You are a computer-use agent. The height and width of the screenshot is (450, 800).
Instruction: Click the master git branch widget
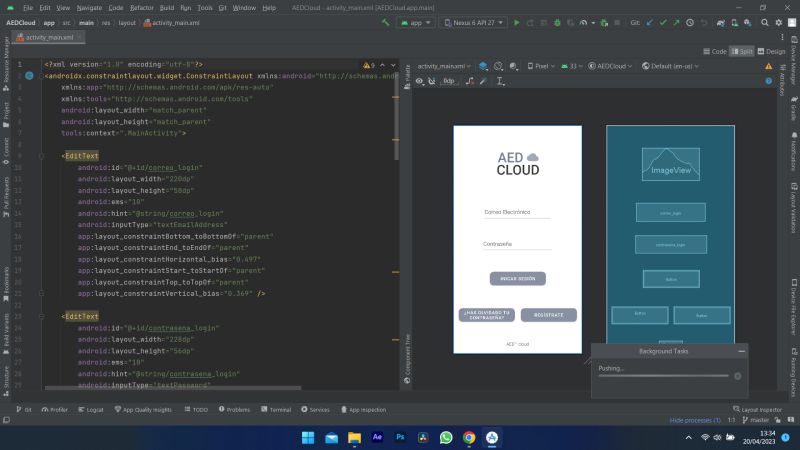pyautogui.click(x=756, y=420)
